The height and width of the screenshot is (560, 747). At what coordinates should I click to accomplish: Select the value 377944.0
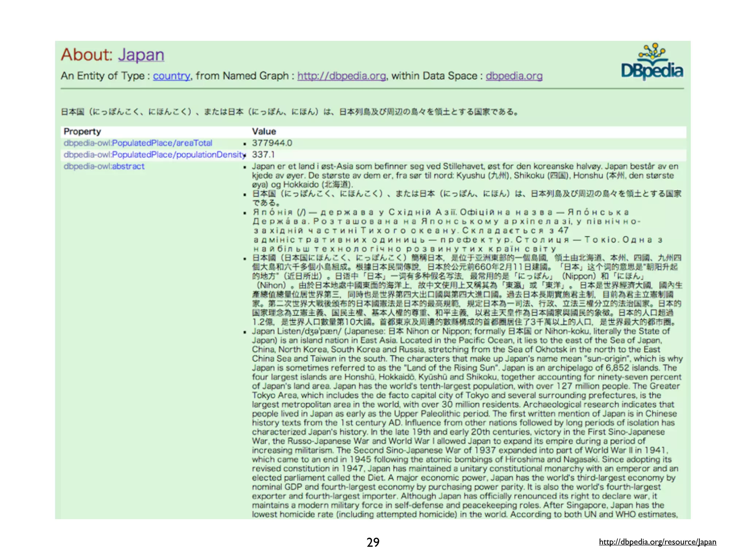[x=272, y=143]
